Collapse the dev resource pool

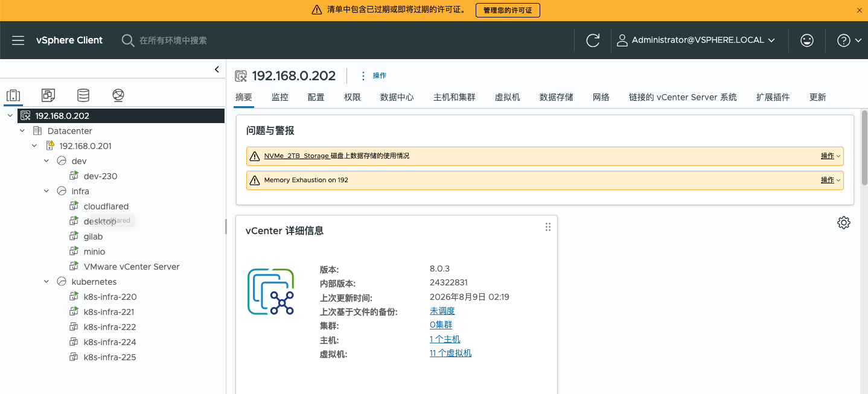click(46, 161)
